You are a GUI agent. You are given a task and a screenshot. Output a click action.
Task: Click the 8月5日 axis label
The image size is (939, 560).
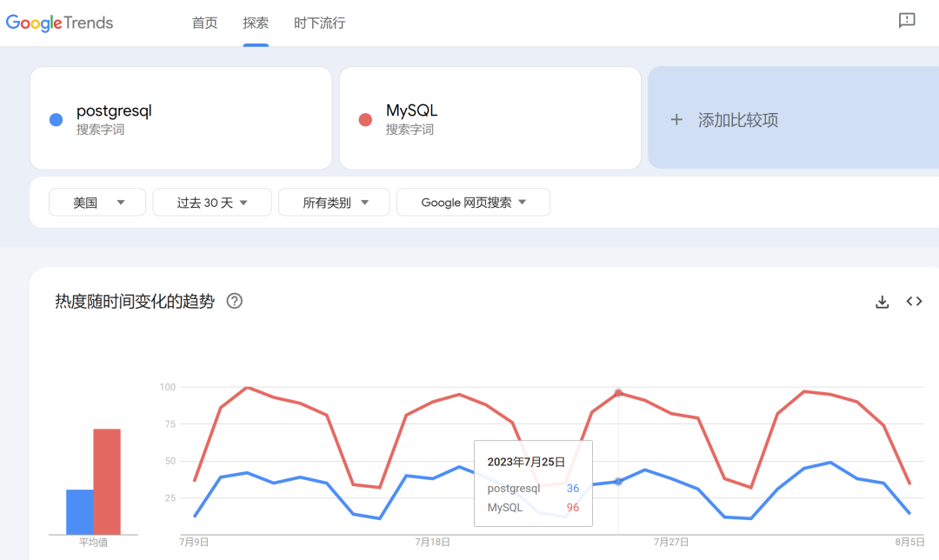coord(909,542)
